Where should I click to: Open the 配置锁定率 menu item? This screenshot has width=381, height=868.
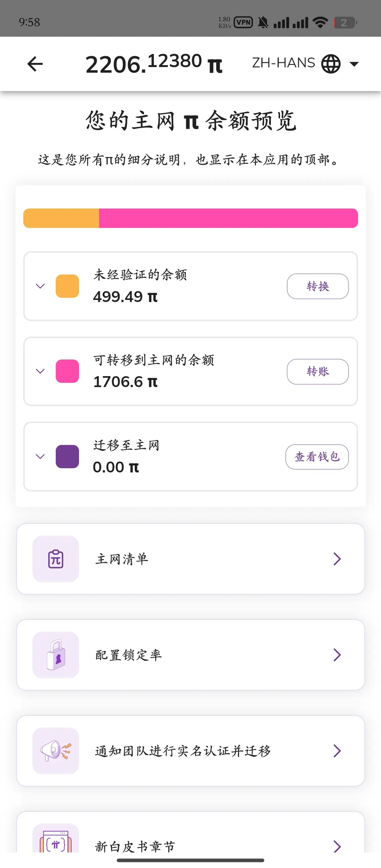point(190,655)
